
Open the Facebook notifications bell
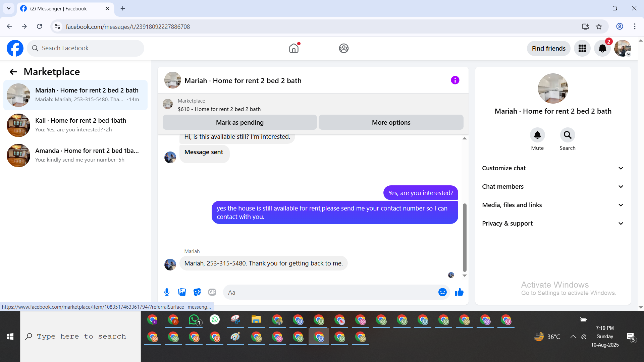tap(602, 49)
